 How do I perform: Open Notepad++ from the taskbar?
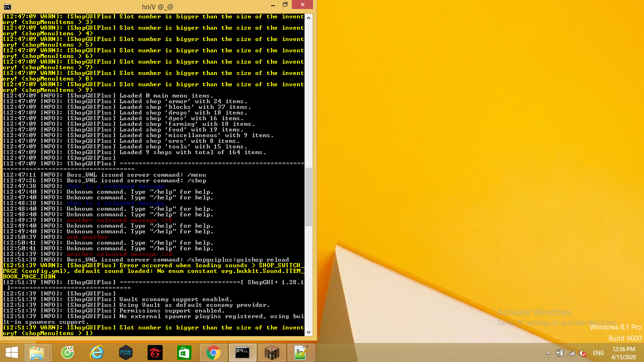click(x=300, y=353)
